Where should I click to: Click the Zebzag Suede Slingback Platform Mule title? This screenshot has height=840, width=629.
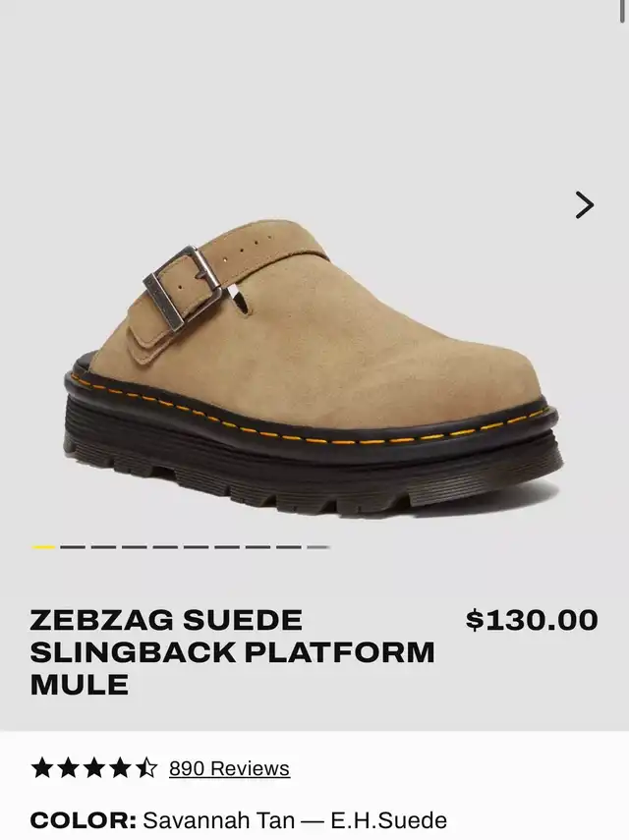pos(232,652)
